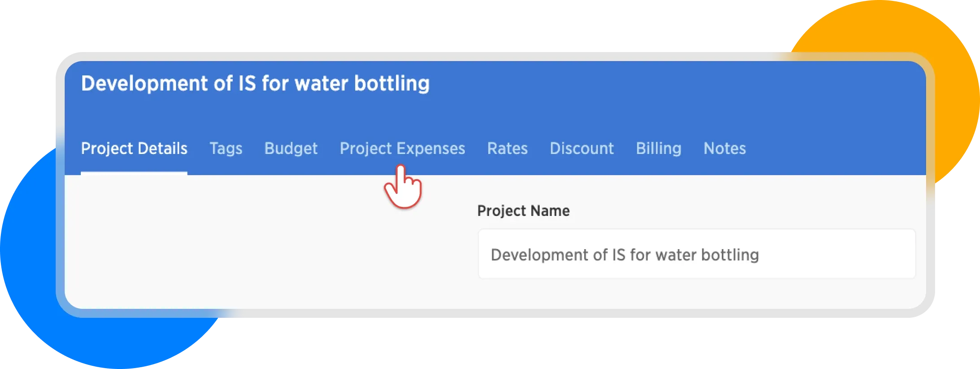Click the red hand pointer icon
The width and height of the screenshot is (980, 369).
[403, 189]
